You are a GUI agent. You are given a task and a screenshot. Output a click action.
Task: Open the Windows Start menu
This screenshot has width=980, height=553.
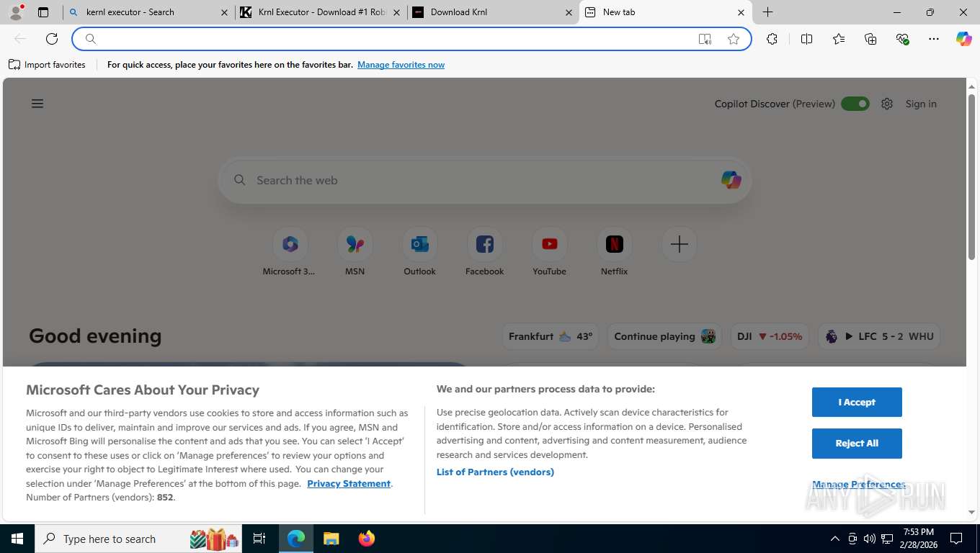17,539
